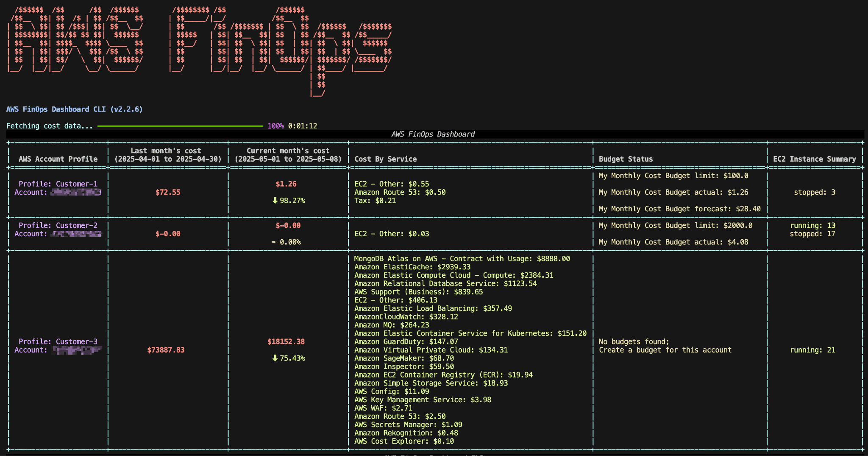Click 'Amazon GuardDuty: $147.07' line
Viewport: 868px width, 456px height.
point(406,342)
